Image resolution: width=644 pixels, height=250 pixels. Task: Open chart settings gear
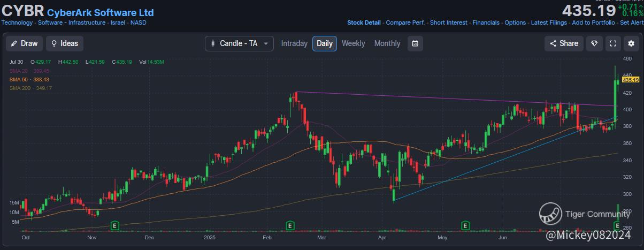[x=632, y=43]
